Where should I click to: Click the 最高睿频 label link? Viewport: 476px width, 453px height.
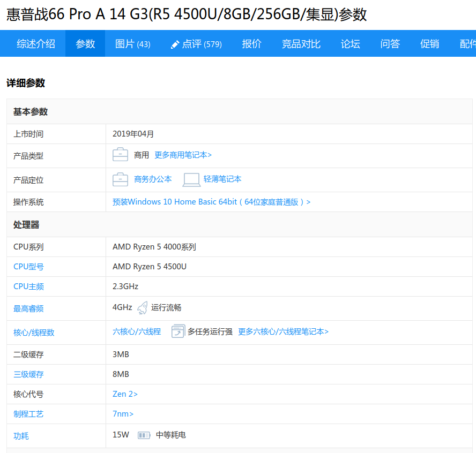tap(28, 308)
